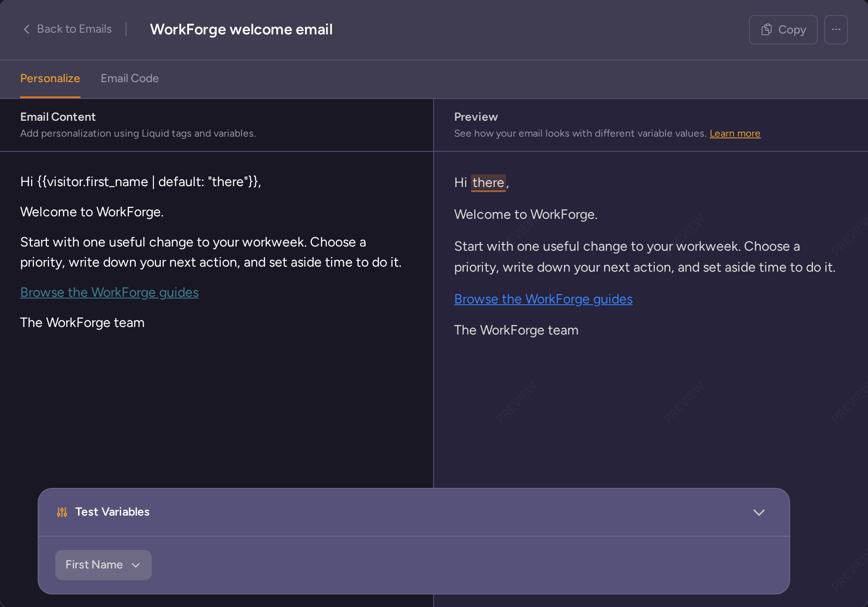
Task: Click the 'Test Variables' label
Action: click(112, 512)
